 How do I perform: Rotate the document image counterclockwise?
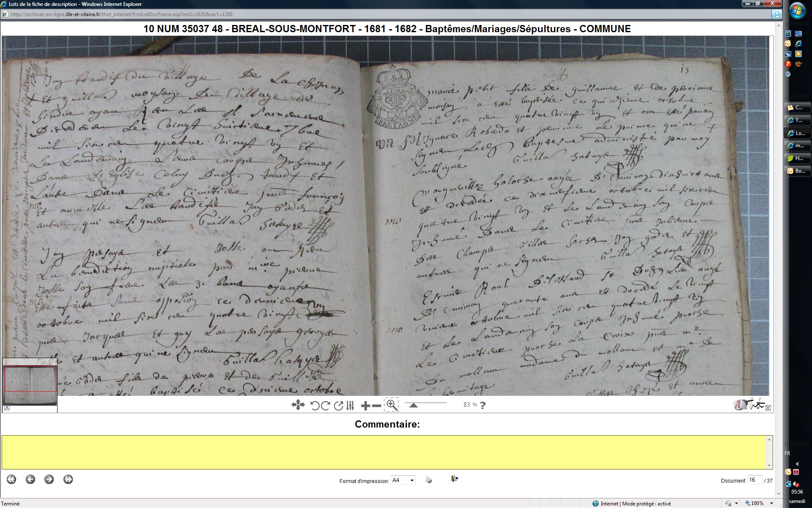click(315, 406)
